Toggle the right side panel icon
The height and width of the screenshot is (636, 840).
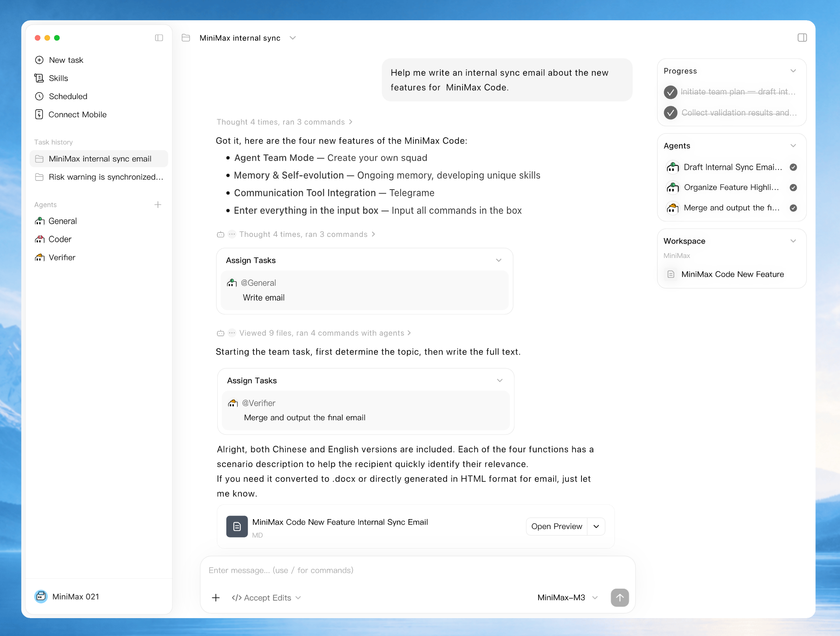coord(802,38)
